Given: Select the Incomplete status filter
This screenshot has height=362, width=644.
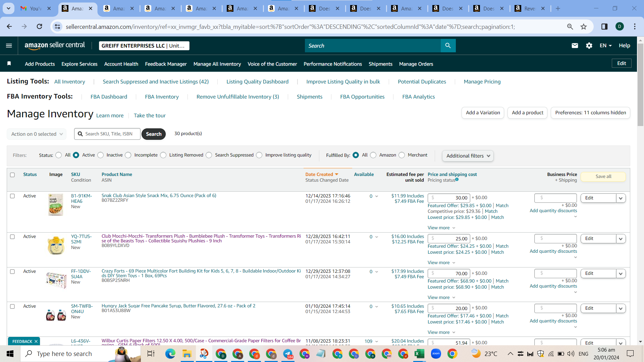Looking at the screenshot, I should pos(128,155).
